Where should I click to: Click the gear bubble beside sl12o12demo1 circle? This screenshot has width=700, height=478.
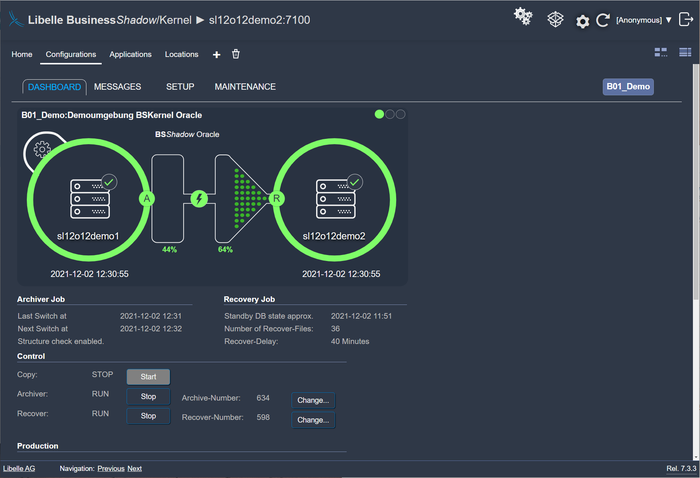tap(41, 149)
